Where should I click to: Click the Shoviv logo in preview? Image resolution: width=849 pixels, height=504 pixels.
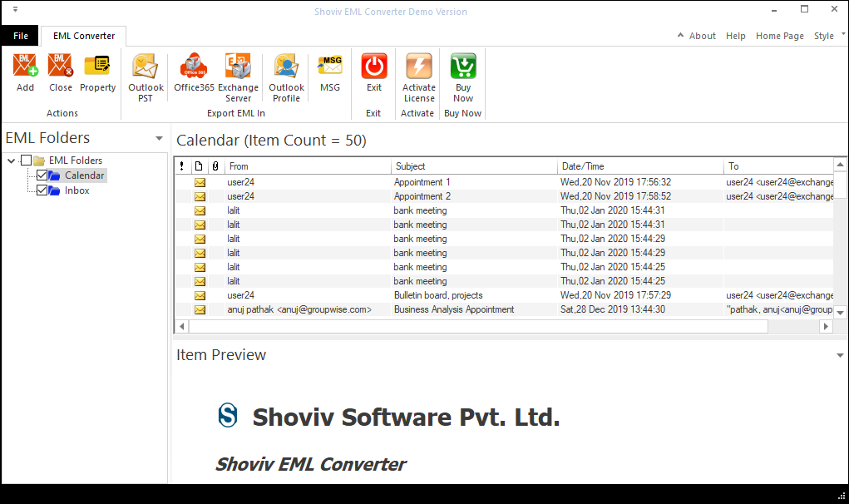[x=227, y=416]
